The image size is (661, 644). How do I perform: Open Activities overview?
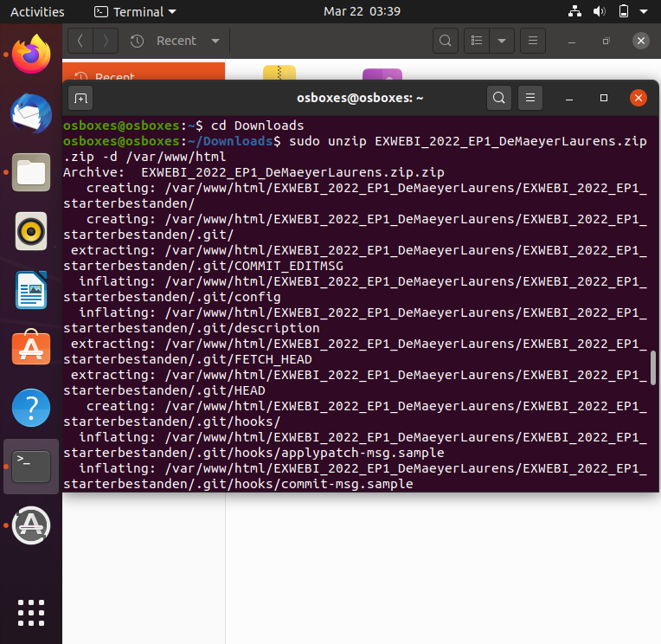tap(37, 12)
